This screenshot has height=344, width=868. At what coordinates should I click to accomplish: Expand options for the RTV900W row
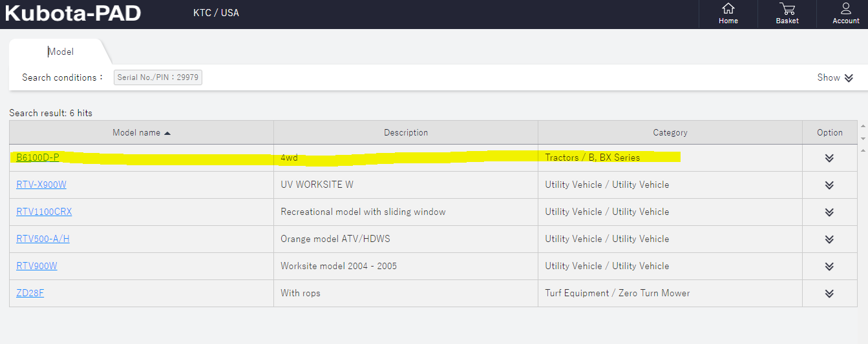click(x=830, y=267)
